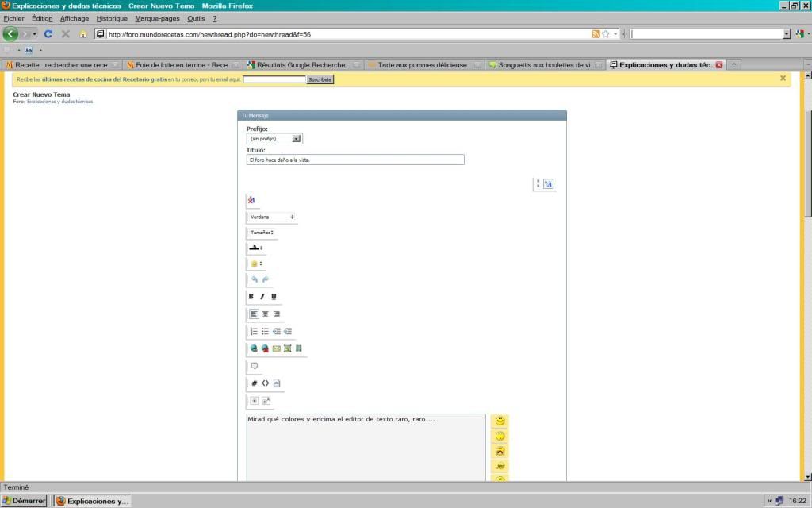Viewport: 812px width, 508px height.
Task: Wrap selection in HTML tags (<> icon)
Action: pyautogui.click(x=265, y=383)
